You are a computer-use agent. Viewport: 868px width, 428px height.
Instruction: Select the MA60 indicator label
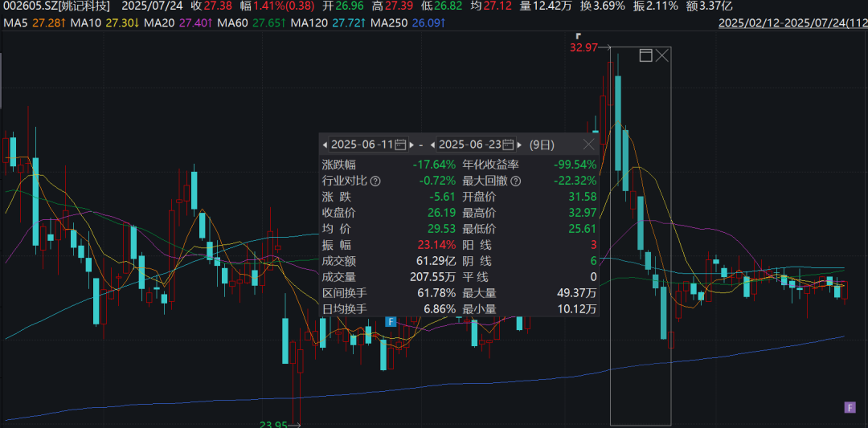pyautogui.click(x=232, y=23)
